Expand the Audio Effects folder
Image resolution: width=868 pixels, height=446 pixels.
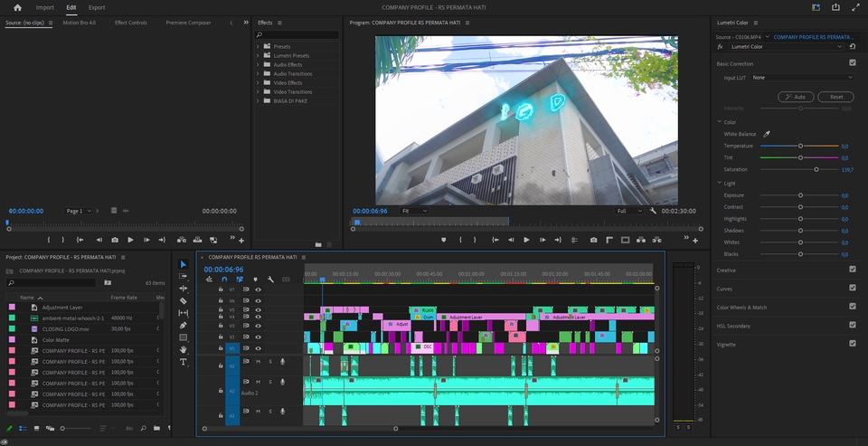click(258, 65)
